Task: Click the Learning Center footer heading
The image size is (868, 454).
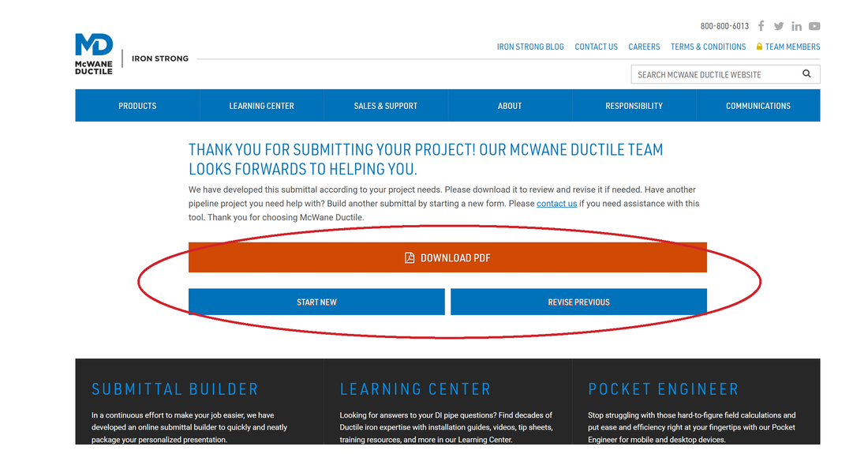Action: 415,389
